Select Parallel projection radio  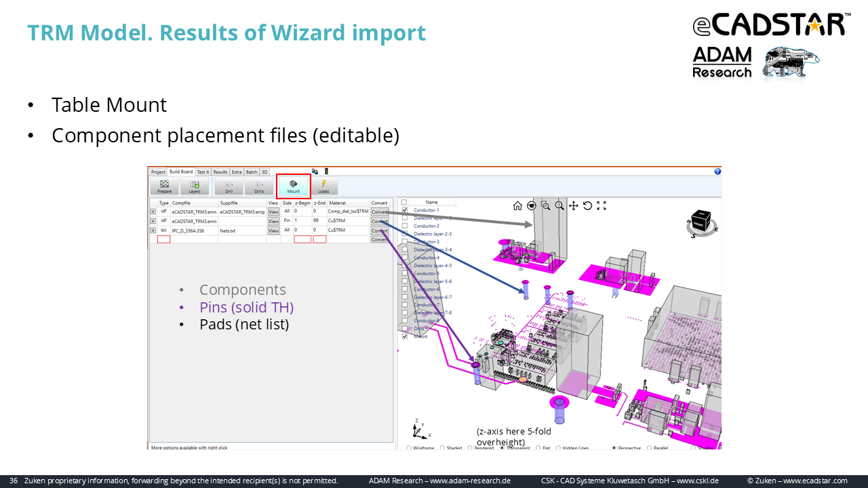click(649, 448)
